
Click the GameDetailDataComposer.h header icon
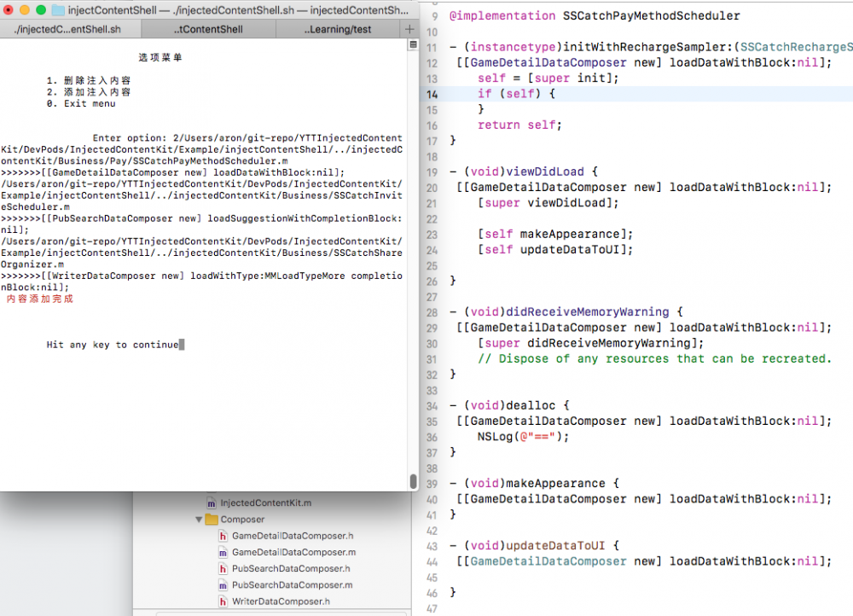(223, 536)
